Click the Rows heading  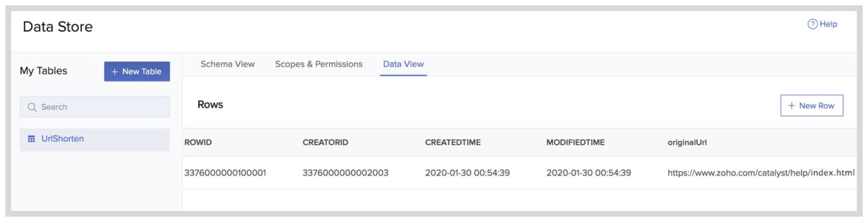pyautogui.click(x=210, y=105)
